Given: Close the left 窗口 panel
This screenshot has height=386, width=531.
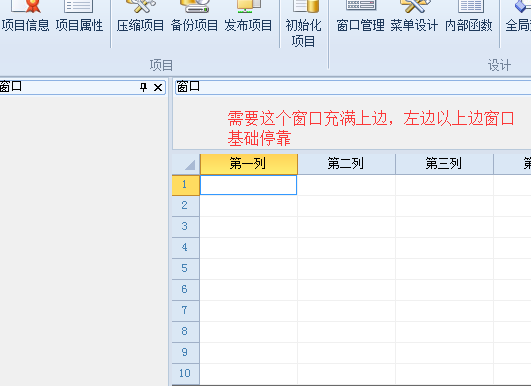Looking at the screenshot, I should tap(158, 88).
